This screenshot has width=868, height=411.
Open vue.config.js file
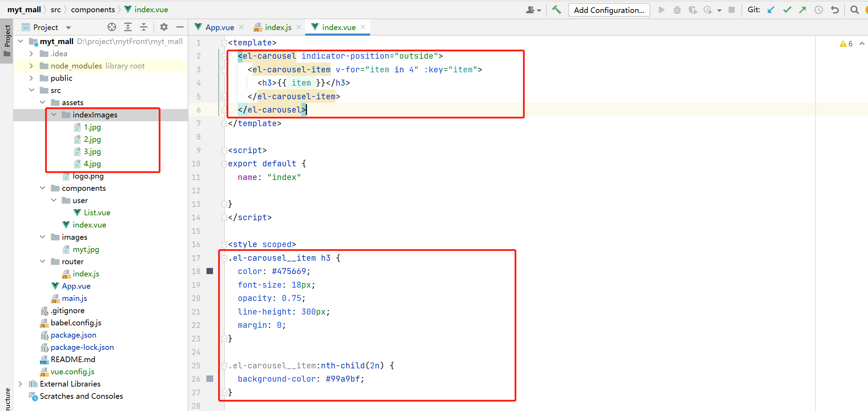tap(72, 372)
